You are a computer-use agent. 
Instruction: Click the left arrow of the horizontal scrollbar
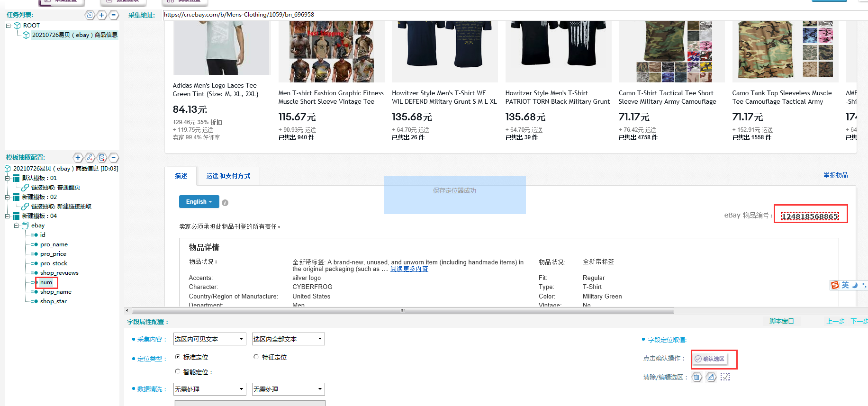point(127,311)
